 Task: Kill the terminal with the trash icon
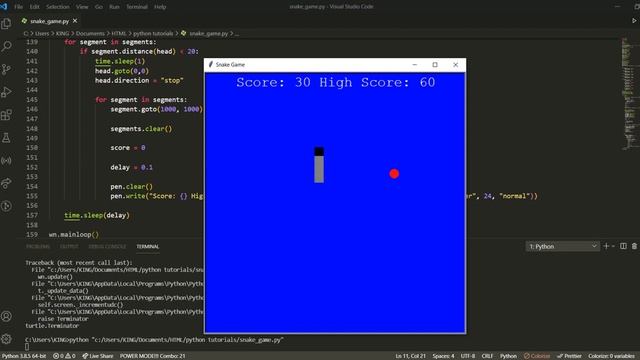[x=634, y=246]
